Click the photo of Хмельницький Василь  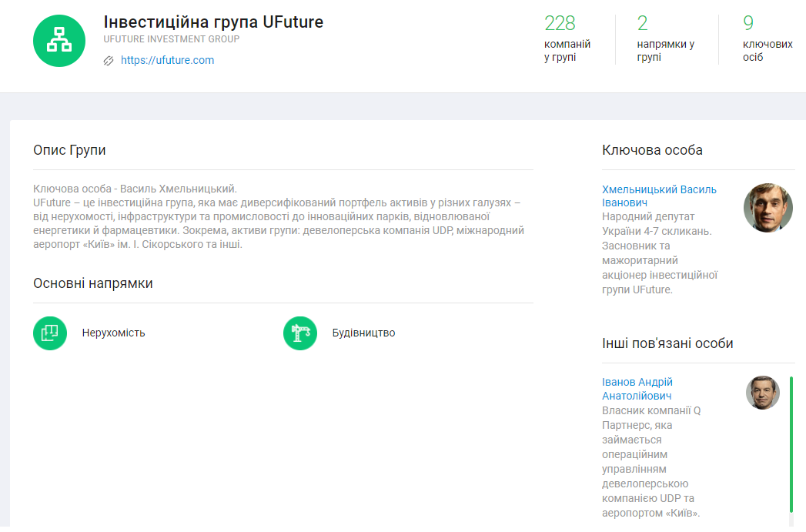click(x=768, y=208)
